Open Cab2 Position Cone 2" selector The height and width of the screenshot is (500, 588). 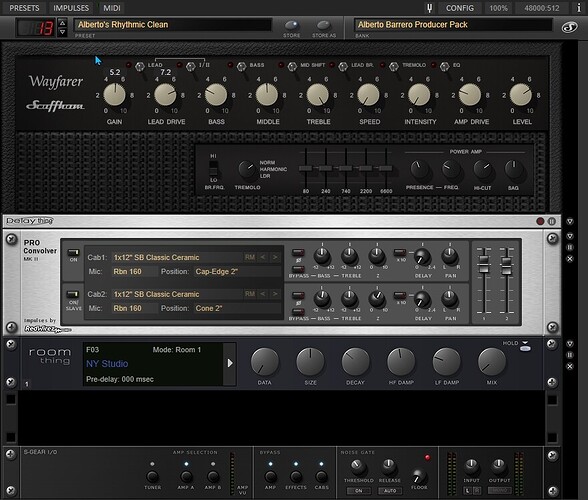tap(237, 308)
